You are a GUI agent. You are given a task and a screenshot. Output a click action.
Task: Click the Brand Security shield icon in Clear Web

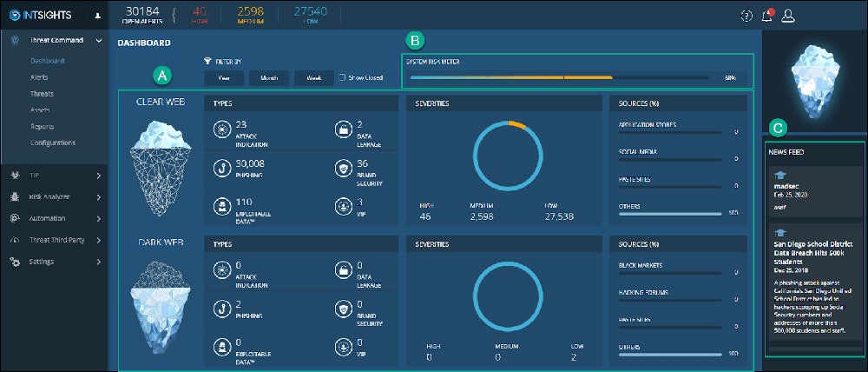343,167
